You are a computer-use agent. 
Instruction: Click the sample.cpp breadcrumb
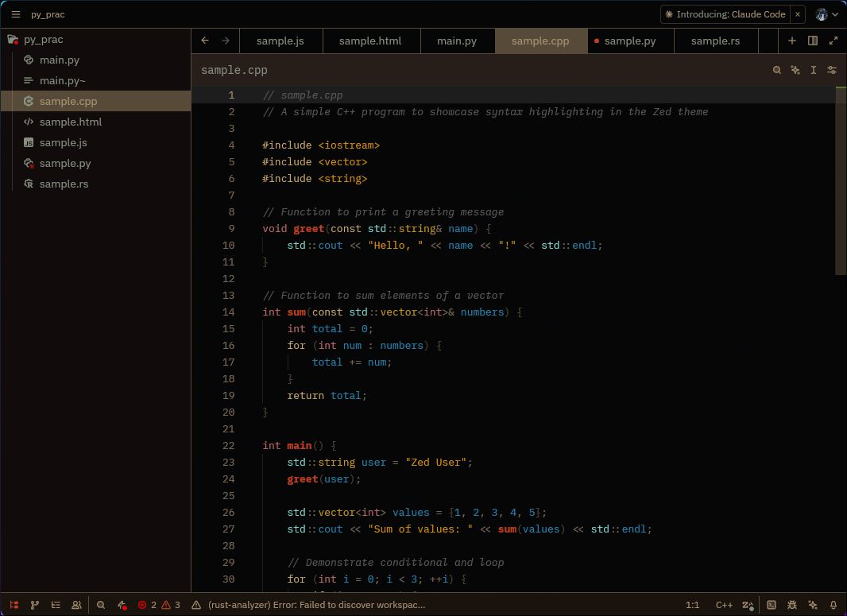[x=234, y=70]
